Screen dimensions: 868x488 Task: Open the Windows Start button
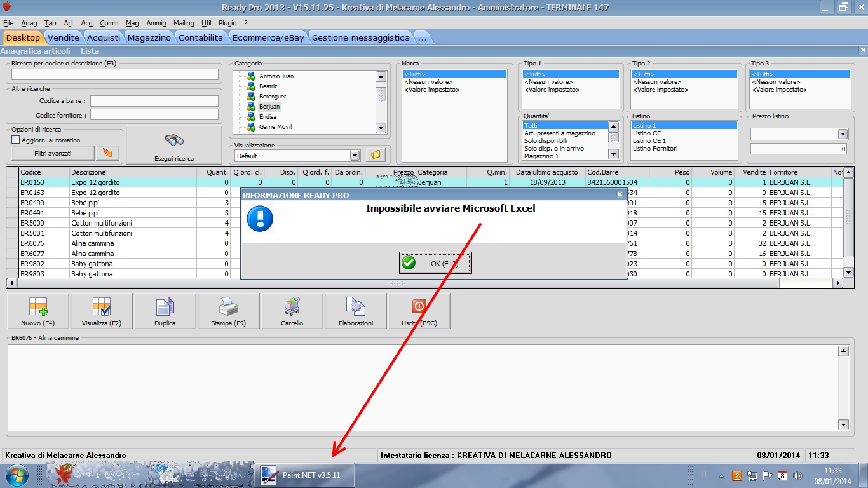coord(17,475)
